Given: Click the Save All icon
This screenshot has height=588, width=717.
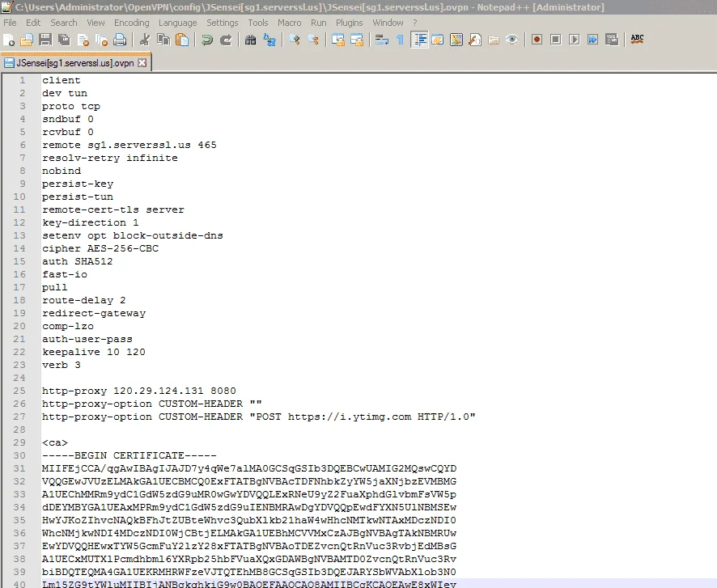Looking at the screenshot, I should [x=64, y=40].
